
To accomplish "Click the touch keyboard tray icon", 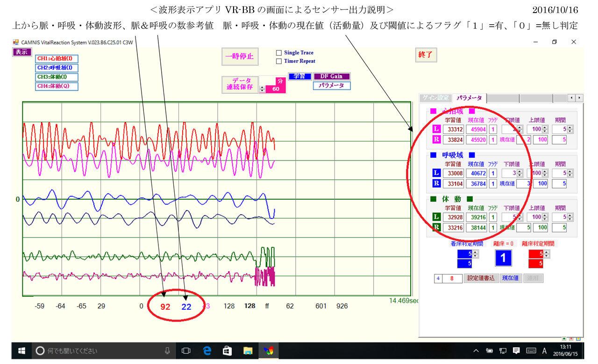I will coord(530,351).
